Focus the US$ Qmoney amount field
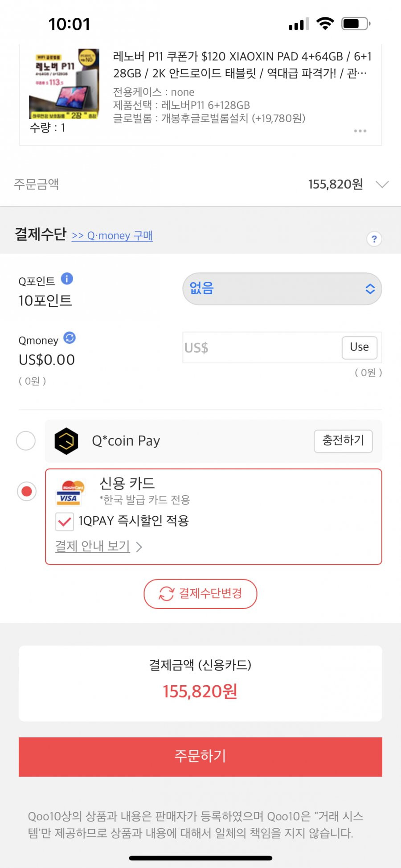Image resolution: width=401 pixels, height=868 pixels. 262,347
